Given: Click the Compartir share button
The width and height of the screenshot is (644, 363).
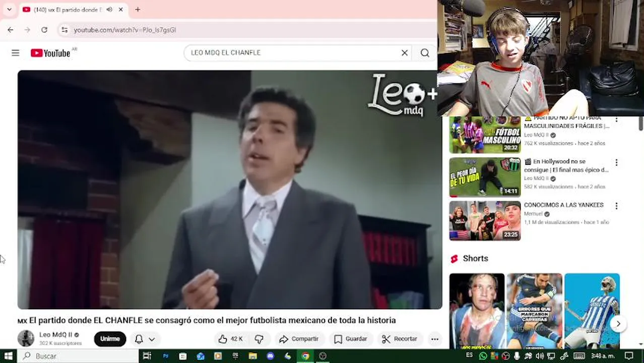Looking at the screenshot, I should pyautogui.click(x=299, y=339).
